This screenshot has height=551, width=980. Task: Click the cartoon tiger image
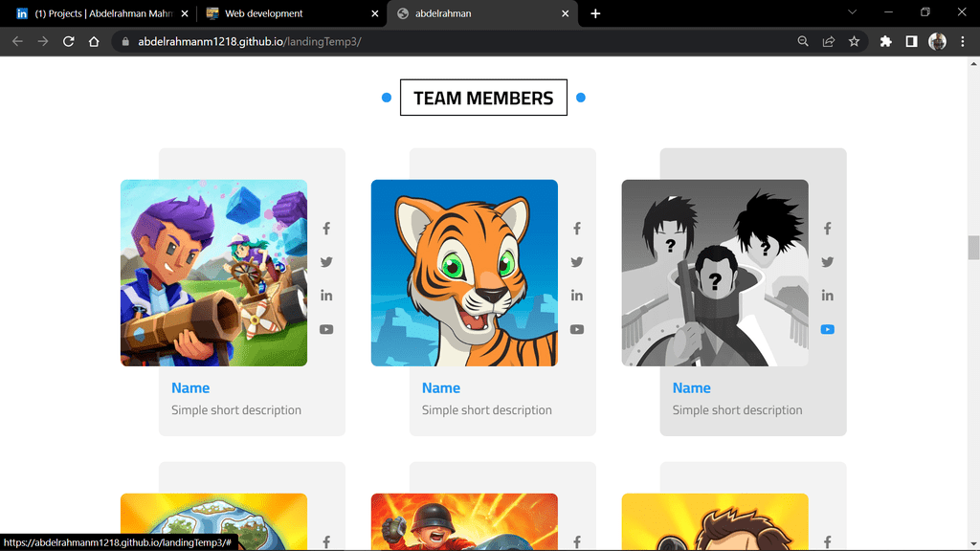point(464,273)
